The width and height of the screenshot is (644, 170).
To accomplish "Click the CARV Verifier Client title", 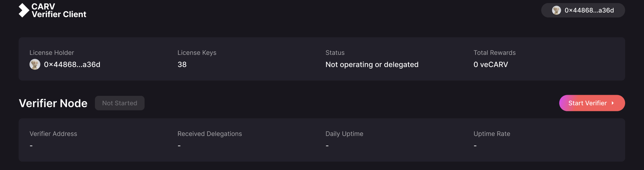I will coord(59,10).
